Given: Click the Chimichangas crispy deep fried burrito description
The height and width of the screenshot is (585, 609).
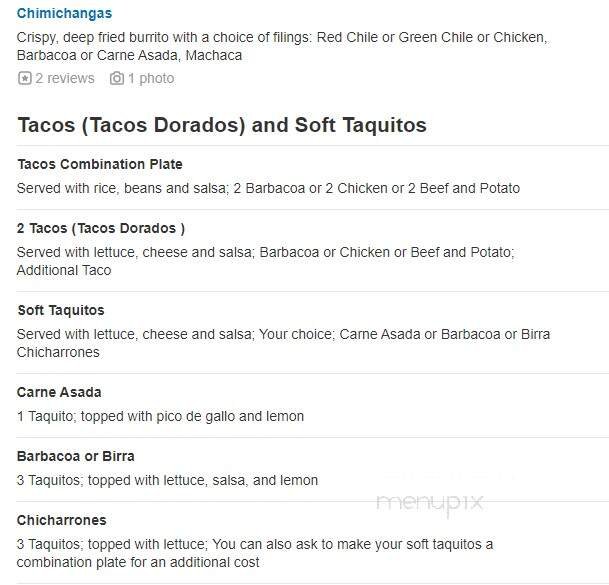Looking at the screenshot, I should click(281, 46).
